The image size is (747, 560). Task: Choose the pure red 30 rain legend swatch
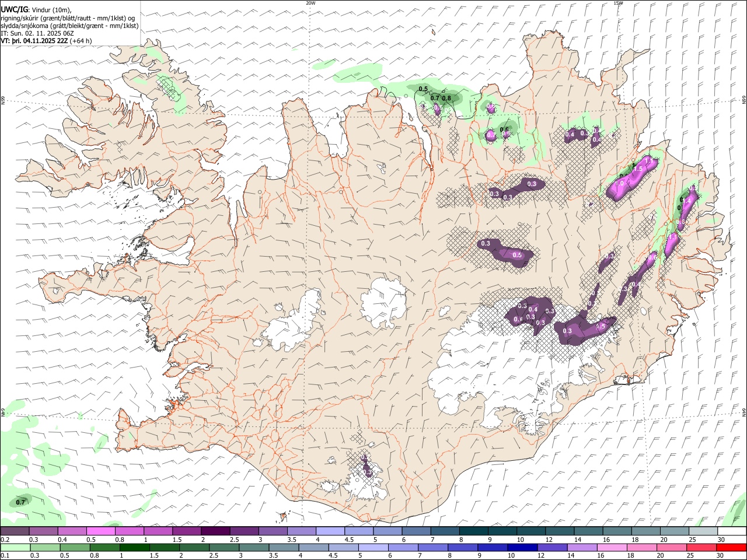pos(731,547)
